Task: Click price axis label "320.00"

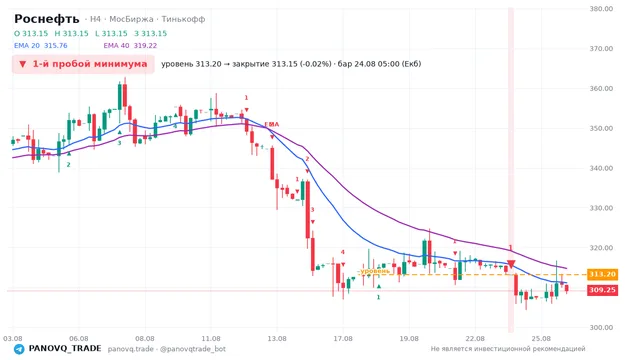Action: click(601, 248)
